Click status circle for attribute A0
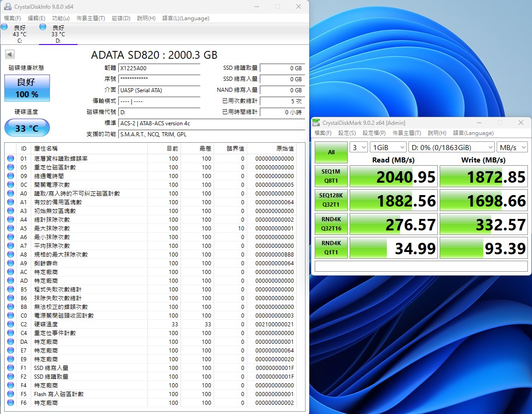 point(11,193)
